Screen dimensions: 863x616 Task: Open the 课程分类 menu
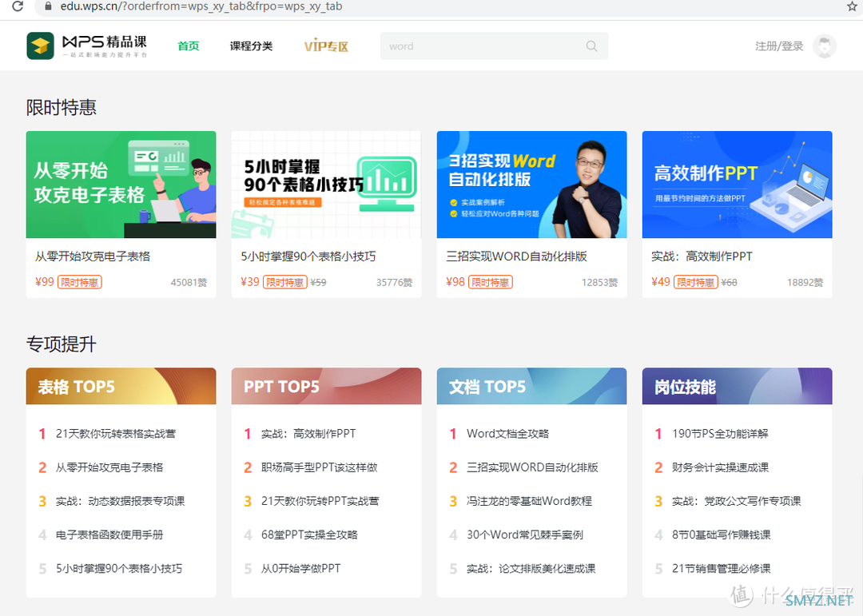[x=251, y=46]
